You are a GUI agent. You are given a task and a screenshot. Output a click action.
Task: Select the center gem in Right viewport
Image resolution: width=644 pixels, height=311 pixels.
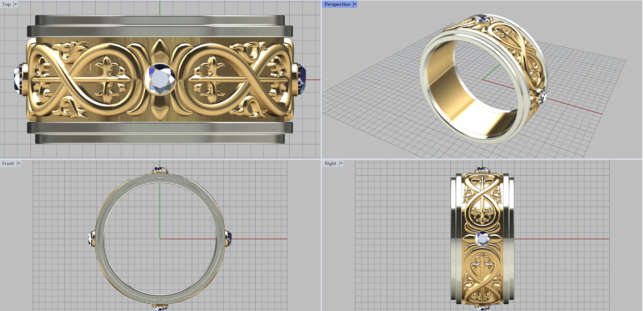point(482,239)
